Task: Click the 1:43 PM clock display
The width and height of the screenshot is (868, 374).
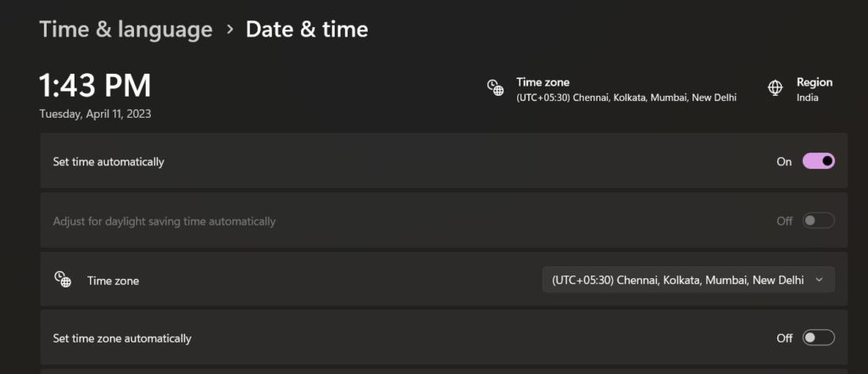Action: (x=95, y=85)
